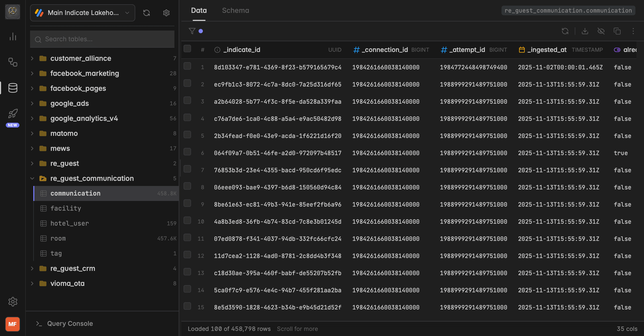This screenshot has width=644, height=336.
Task: Click the Search tables field
Action: [x=102, y=39]
